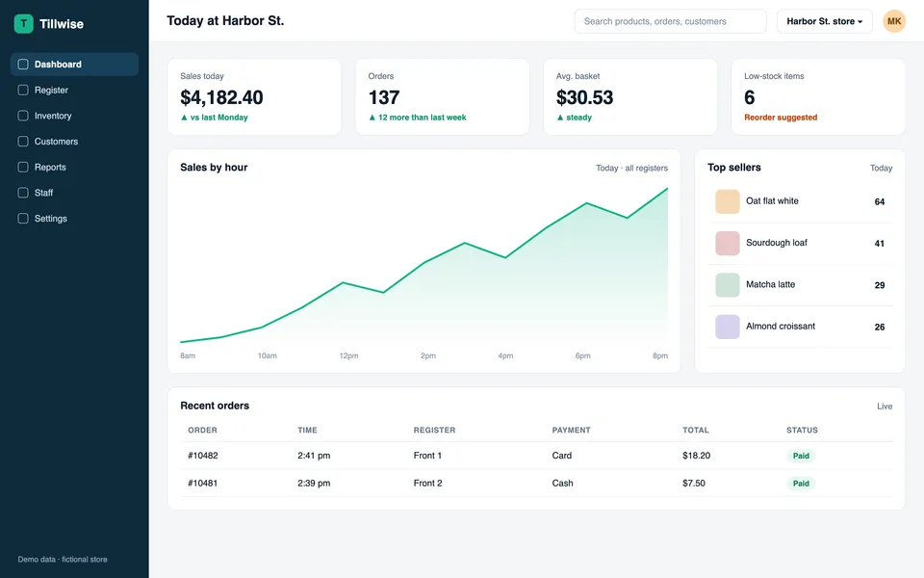
Task: Click the Front 2 register cell
Action: [x=427, y=483]
